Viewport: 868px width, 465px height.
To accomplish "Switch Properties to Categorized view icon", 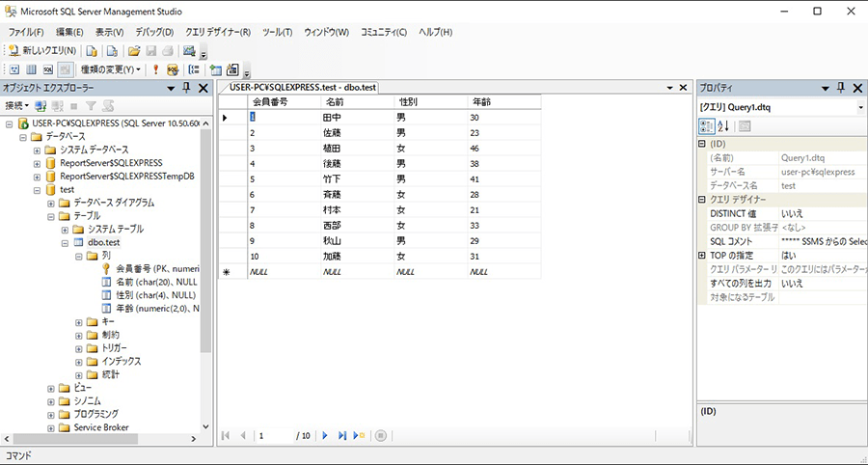I will pyautogui.click(x=707, y=126).
